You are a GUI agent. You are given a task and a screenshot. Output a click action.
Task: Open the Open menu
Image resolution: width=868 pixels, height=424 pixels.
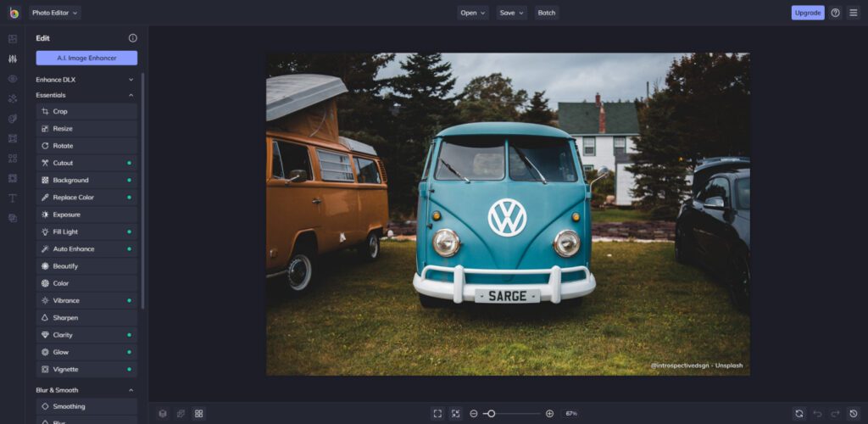[x=473, y=13]
